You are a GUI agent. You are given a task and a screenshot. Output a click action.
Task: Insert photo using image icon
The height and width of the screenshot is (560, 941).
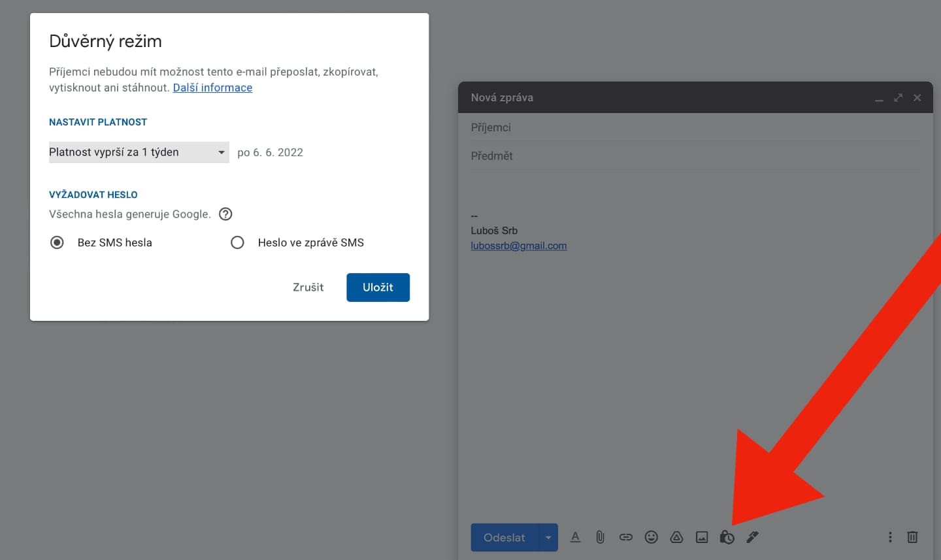click(x=702, y=537)
